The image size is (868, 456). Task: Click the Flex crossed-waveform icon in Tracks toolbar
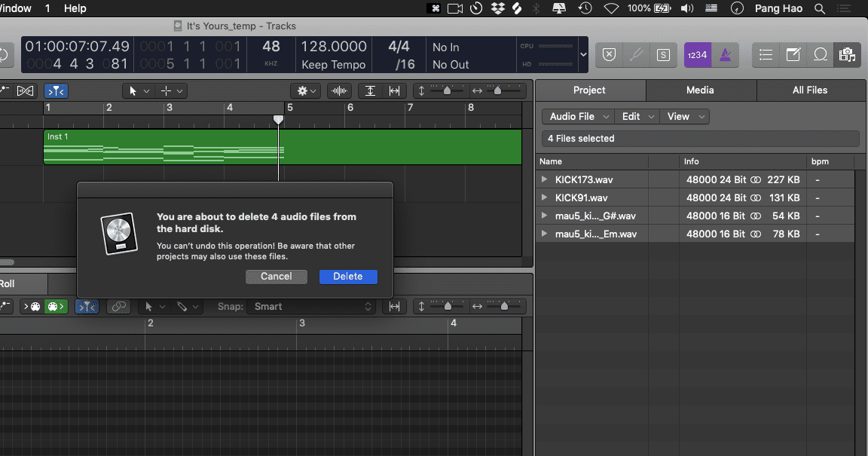coord(26,91)
